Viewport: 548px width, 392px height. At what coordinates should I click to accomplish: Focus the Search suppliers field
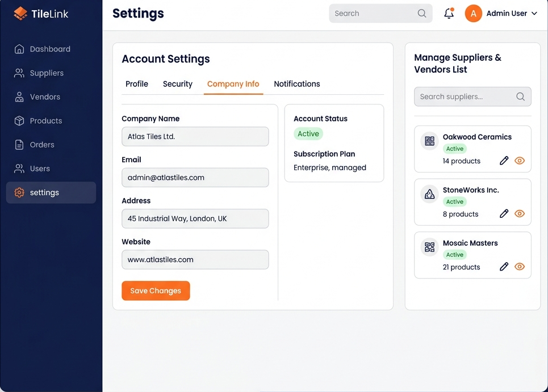472,96
